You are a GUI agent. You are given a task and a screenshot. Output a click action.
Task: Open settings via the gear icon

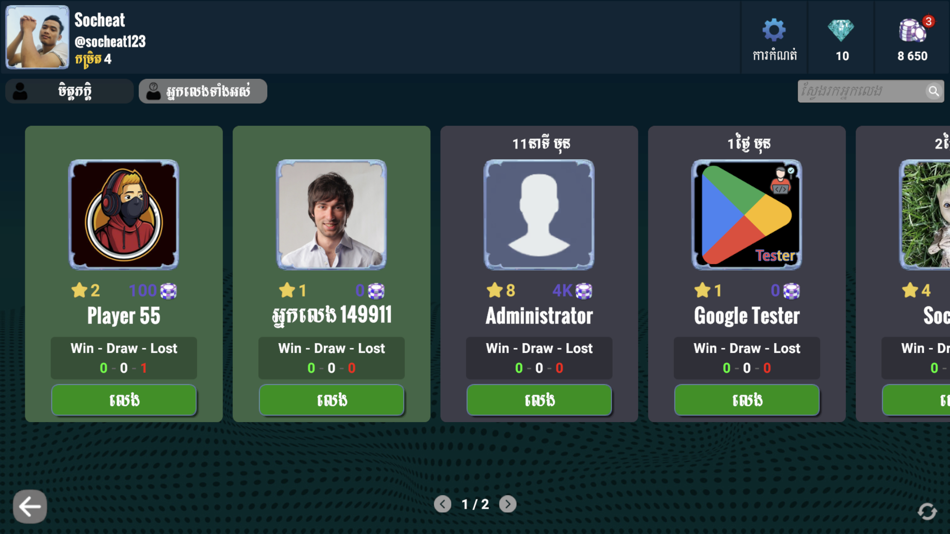click(x=774, y=30)
